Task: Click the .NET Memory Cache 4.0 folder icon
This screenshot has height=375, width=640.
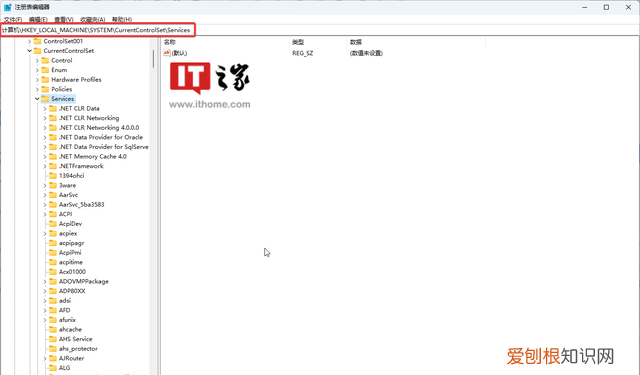Action: pyautogui.click(x=53, y=156)
